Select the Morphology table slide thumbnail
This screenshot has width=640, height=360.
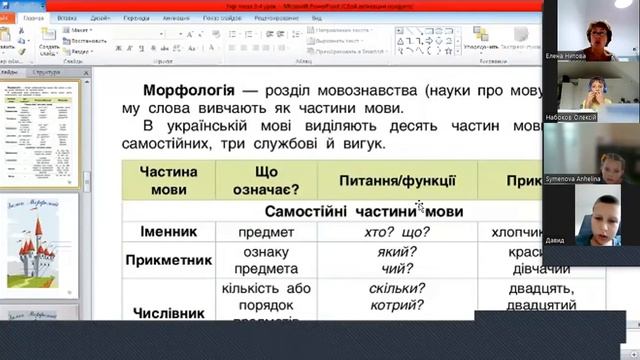pos(40,134)
